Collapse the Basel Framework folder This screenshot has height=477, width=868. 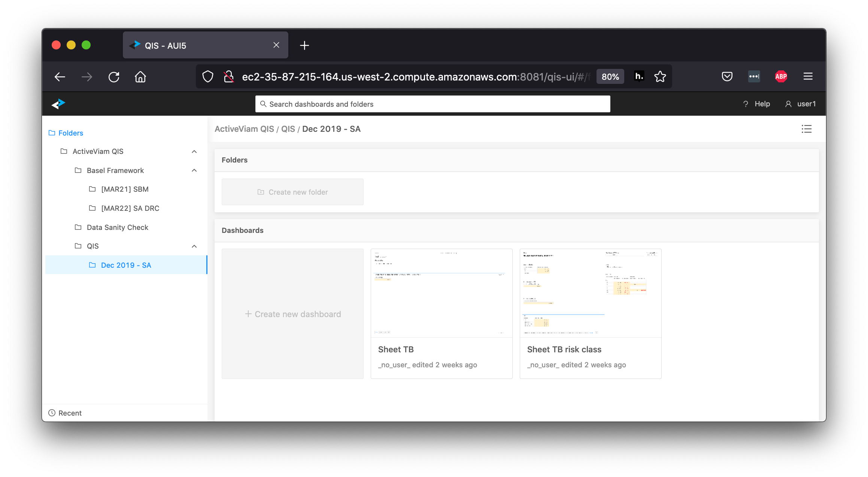pyautogui.click(x=194, y=170)
